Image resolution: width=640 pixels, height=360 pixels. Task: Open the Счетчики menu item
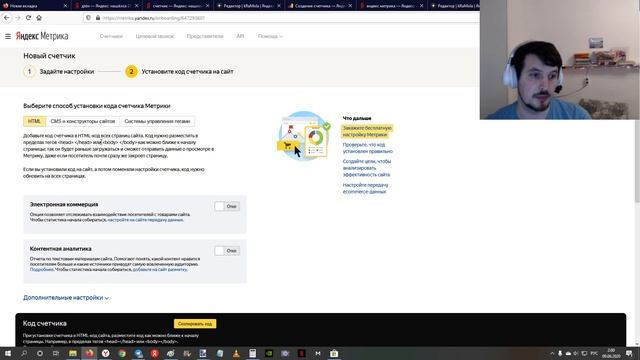coord(111,36)
